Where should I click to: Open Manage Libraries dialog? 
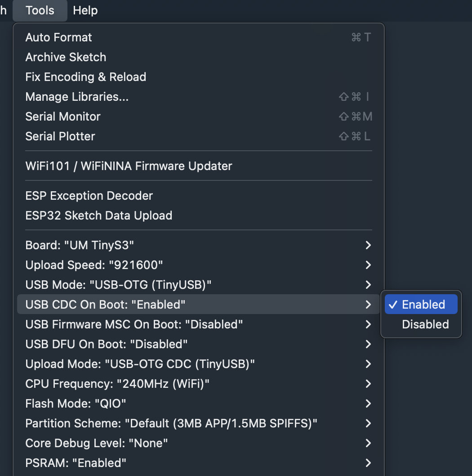click(x=77, y=97)
